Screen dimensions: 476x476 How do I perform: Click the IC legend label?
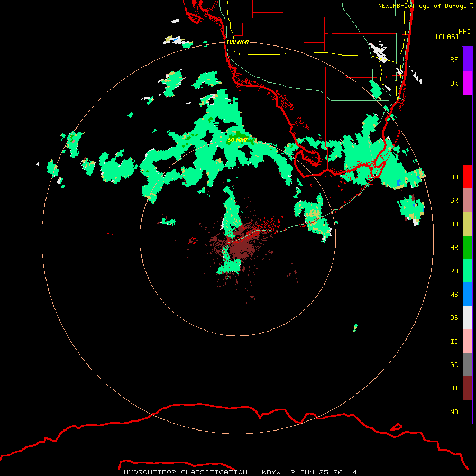[454, 342]
